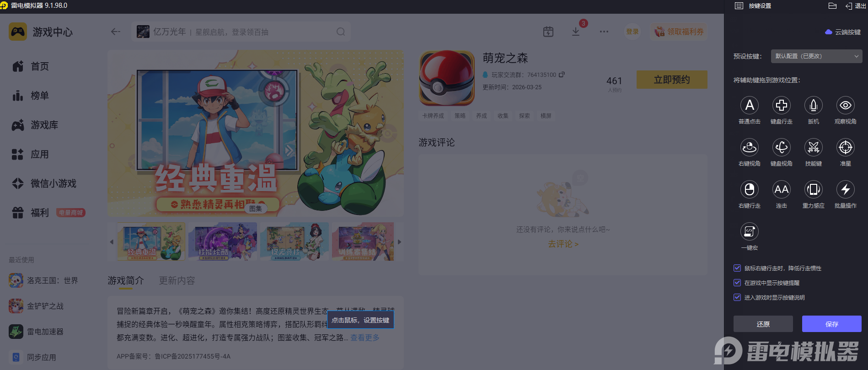Click the 策略 tag
868x370 pixels.
click(x=460, y=116)
